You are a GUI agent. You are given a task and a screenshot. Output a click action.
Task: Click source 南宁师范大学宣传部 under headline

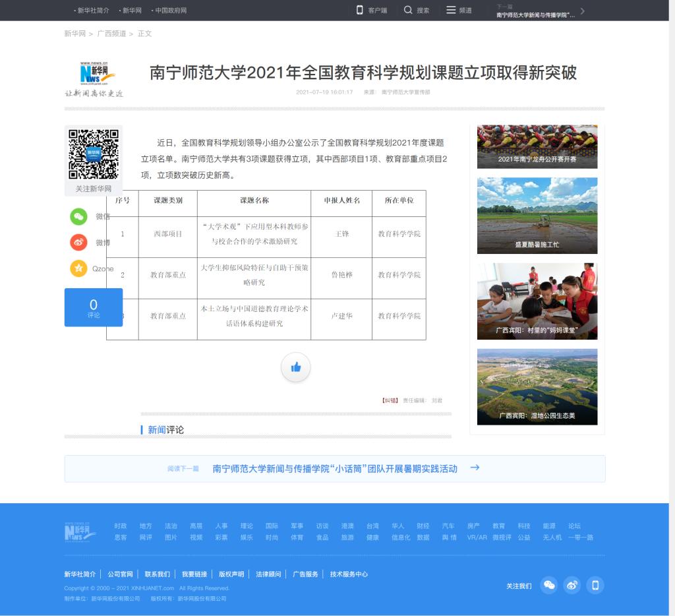coord(405,92)
